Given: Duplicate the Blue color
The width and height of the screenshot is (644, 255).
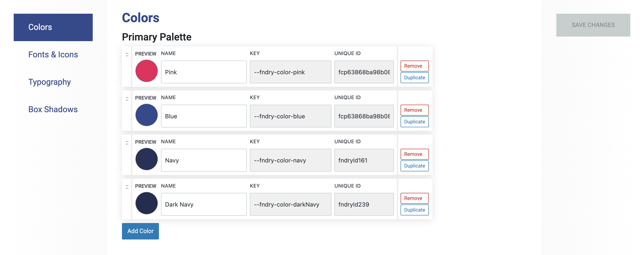Looking at the screenshot, I should [x=414, y=122].
